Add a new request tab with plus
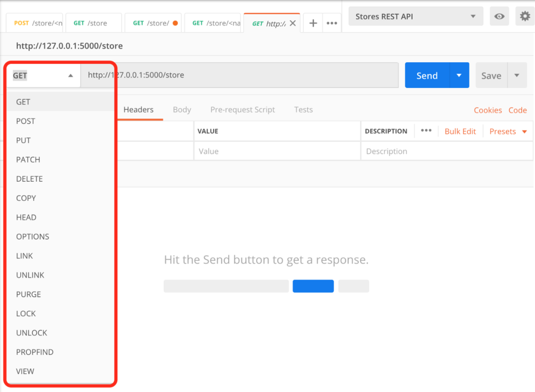This screenshot has height=392, width=535. 313,23
